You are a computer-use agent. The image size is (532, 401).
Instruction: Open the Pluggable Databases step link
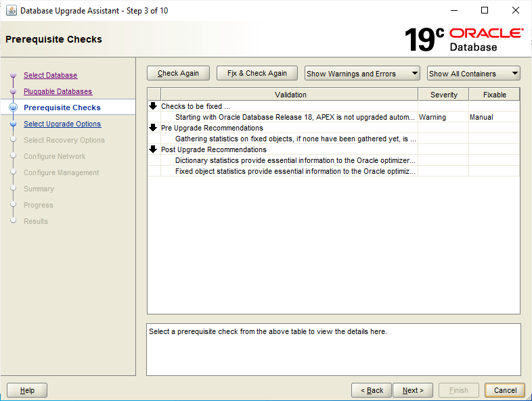[x=58, y=91]
